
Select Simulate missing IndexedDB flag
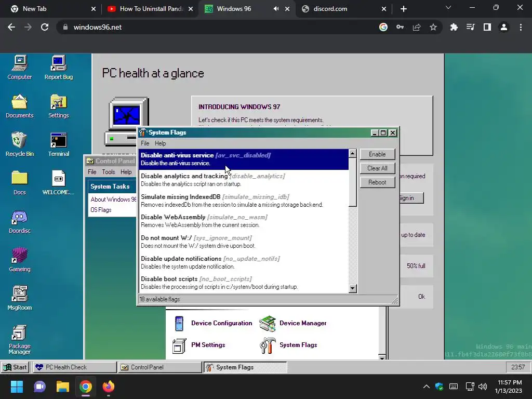244,201
